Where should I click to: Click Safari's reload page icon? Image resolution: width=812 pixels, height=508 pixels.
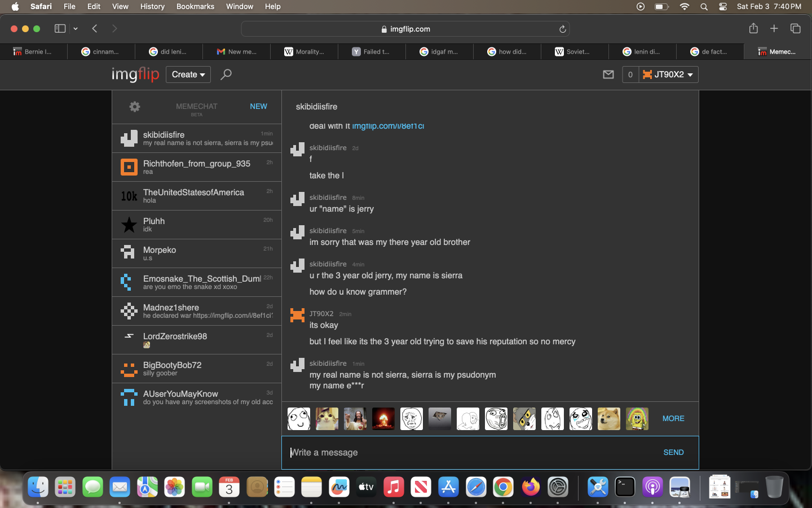[562, 29]
